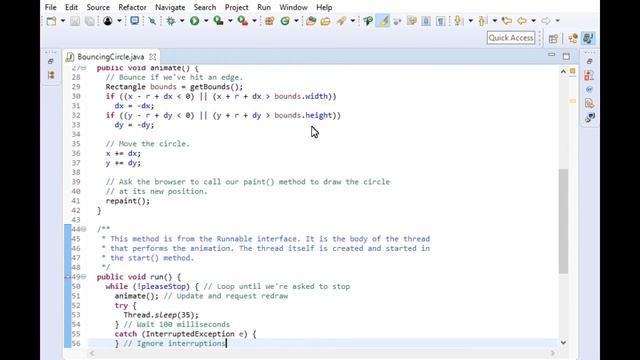Open the bottom right sidebar view icon
Image resolution: width=640 pixels, height=360 pixels.
coord(589,118)
